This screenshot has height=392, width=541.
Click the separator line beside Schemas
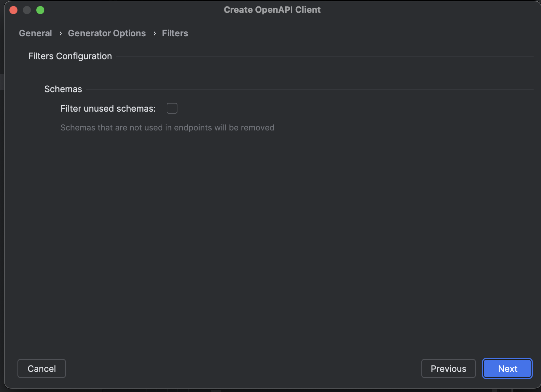tap(309, 90)
